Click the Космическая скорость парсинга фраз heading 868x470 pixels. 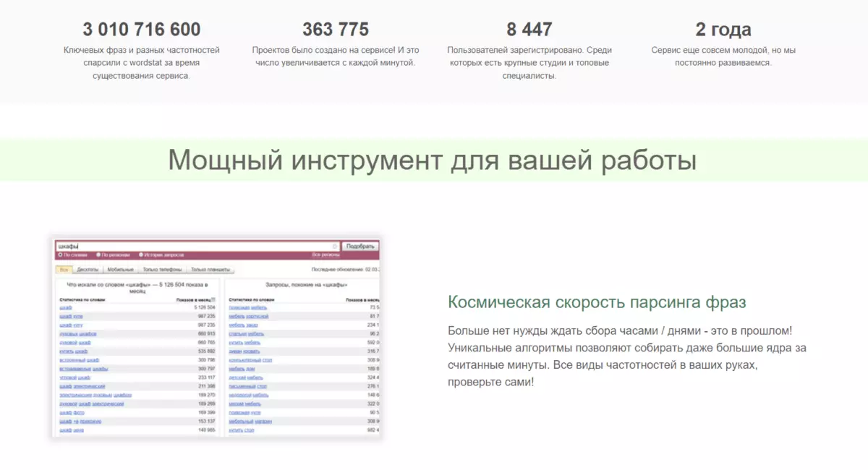click(597, 302)
